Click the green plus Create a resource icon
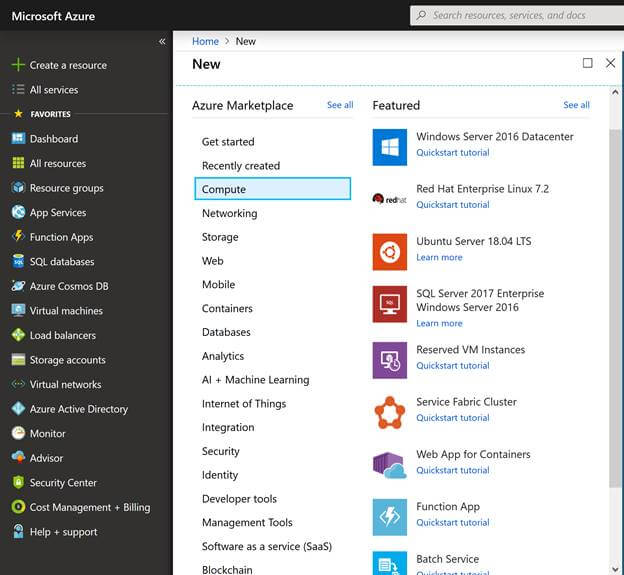Viewport: 624px width, 575px height. [x=18, y=64]
